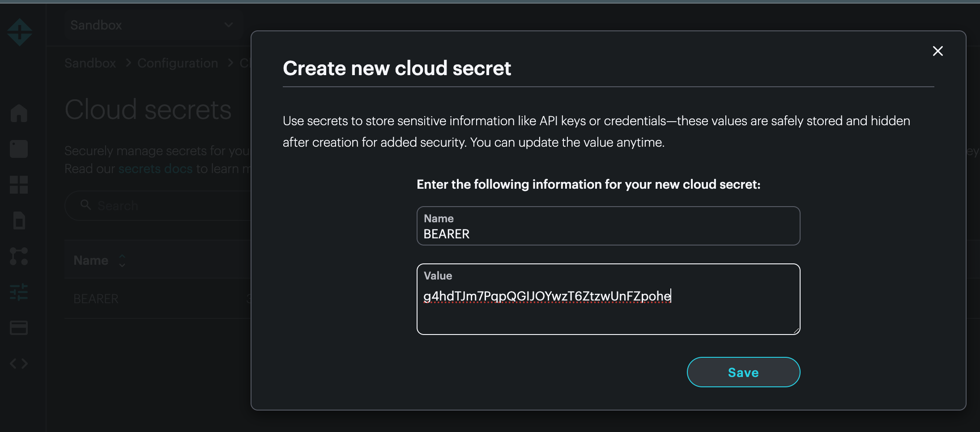
Task: Close the Create new cloud secret dialog
Action: [937, 51]
